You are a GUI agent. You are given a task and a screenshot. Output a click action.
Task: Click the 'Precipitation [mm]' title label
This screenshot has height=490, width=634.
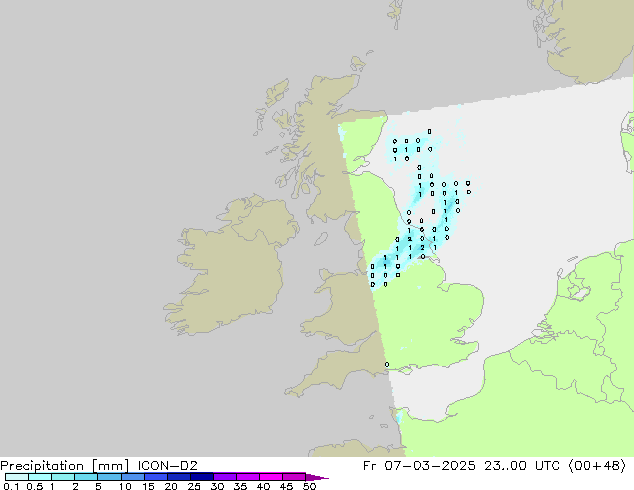point(65,466)
